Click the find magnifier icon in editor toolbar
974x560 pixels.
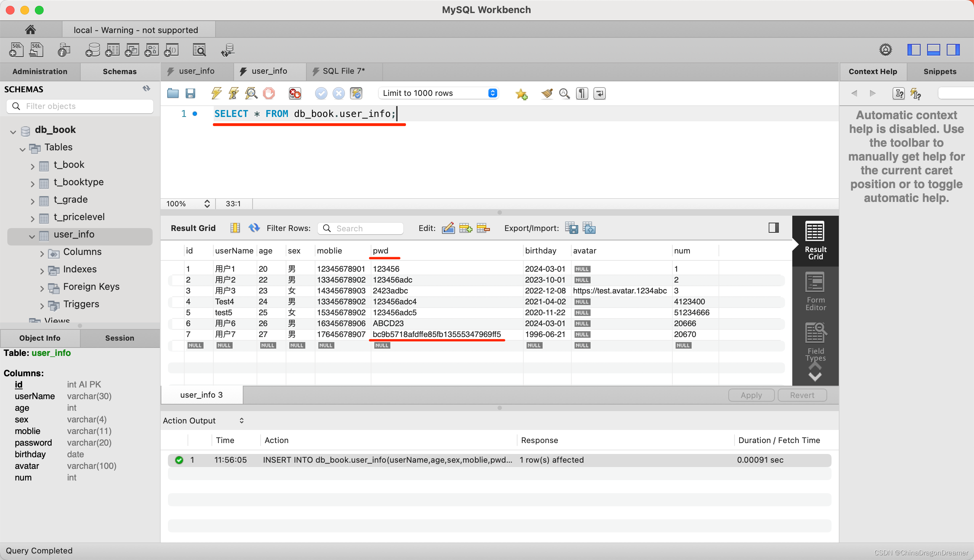click(x=564, y=93)
